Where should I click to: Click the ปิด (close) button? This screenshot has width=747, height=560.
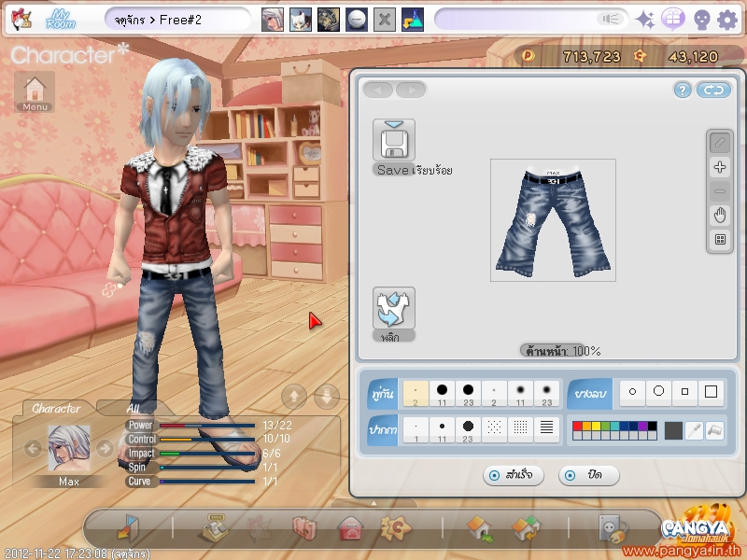click(589, 475)
